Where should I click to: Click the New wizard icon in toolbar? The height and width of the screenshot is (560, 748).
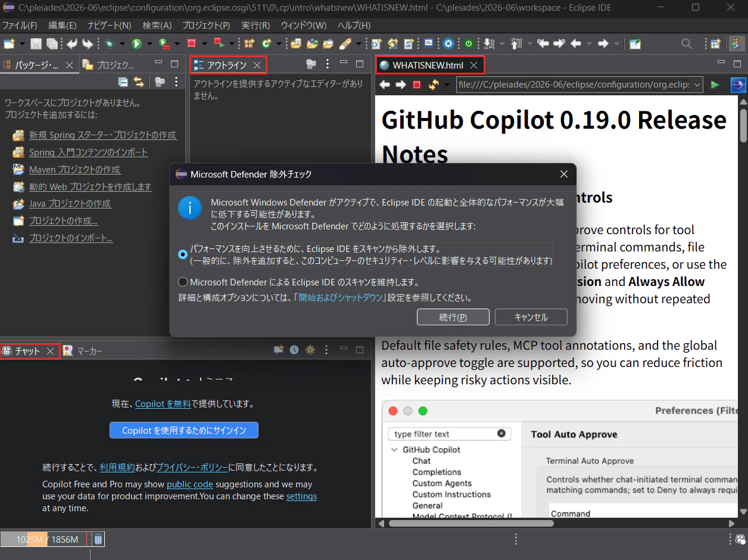click(9, 43)
